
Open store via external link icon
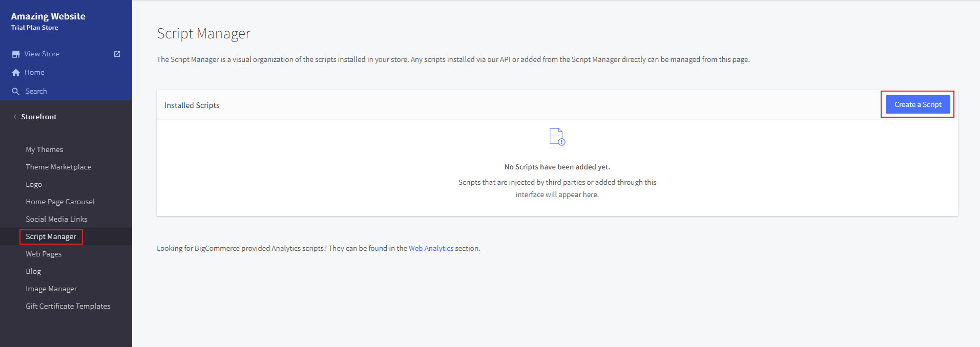point(117,54)
